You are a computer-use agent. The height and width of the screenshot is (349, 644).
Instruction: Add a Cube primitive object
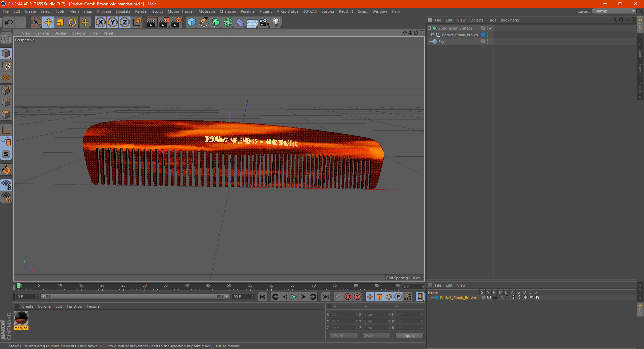coord(192,22)
